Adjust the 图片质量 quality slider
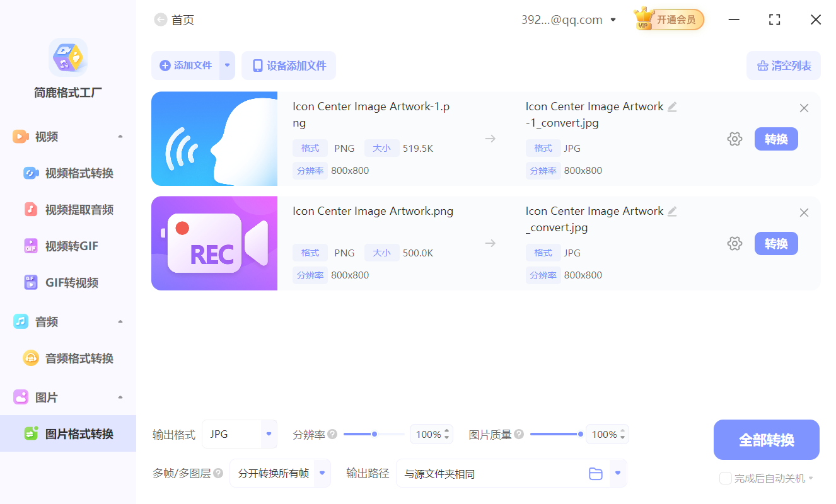Image resolution: width=836 pixels, height=504 pixels. click(x=580, y=433)
